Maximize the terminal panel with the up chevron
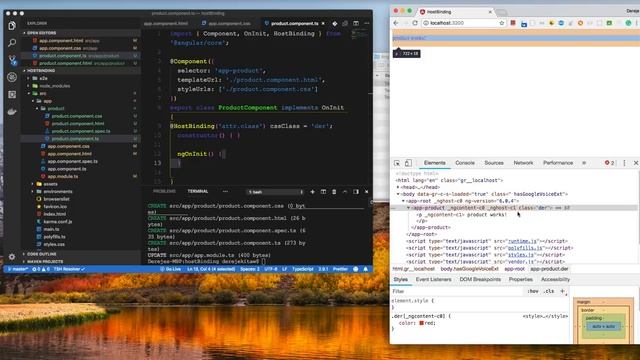 pos(345,191)
